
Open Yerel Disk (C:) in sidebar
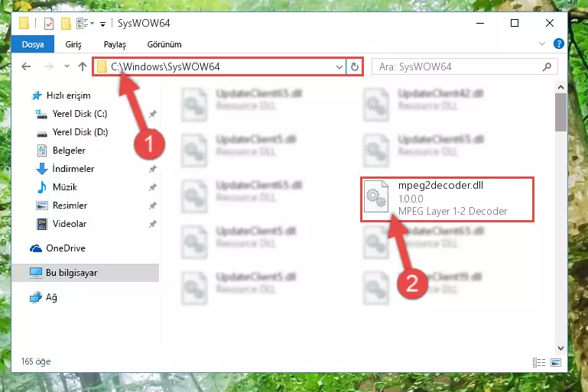click(71, 114)
